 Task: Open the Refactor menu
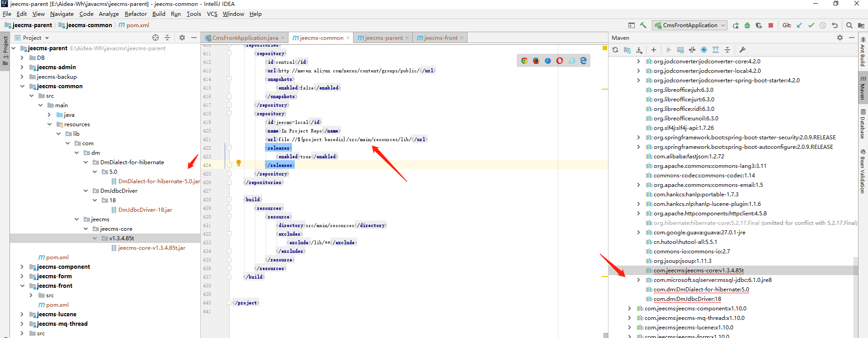point(136,14)
